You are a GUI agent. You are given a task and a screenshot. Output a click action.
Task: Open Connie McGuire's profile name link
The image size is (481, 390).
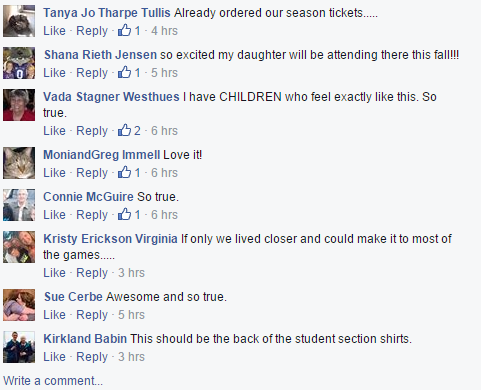[88, 197]
